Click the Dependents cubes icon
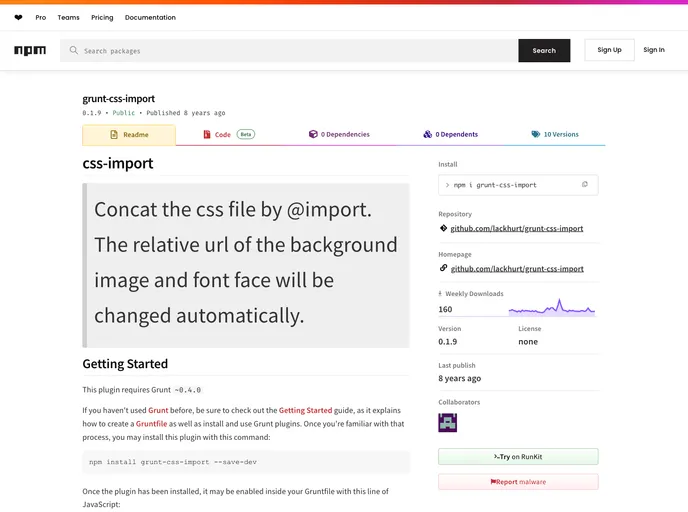 427,134
